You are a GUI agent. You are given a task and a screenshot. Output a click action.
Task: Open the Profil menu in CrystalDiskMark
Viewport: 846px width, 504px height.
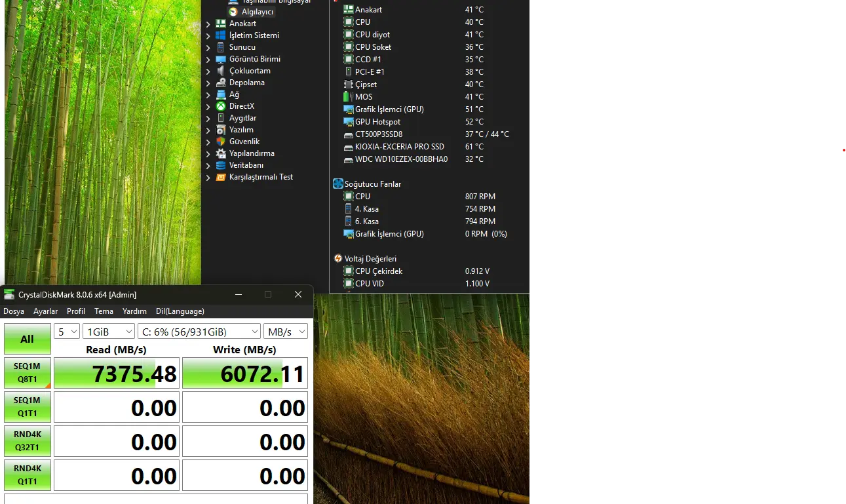click(76, 311)
